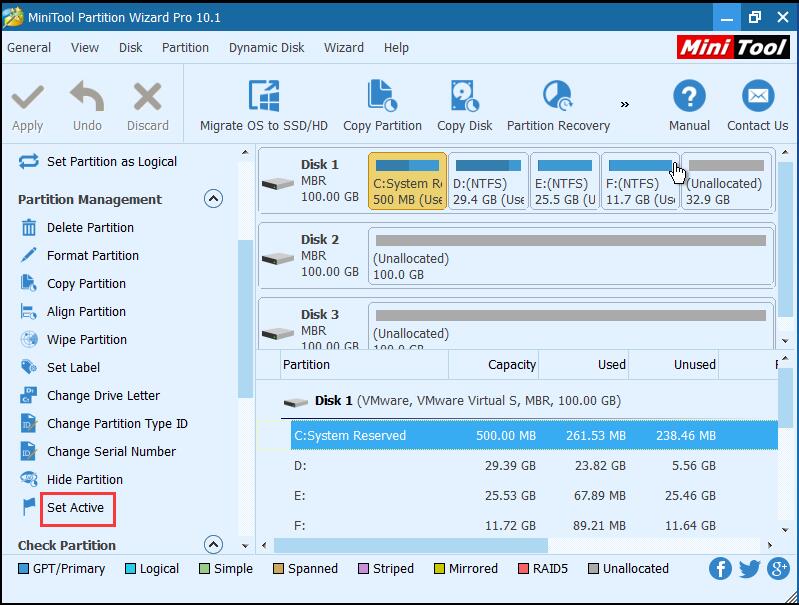
Task: Sort by the Unused column header
Action: click(674, 364)
